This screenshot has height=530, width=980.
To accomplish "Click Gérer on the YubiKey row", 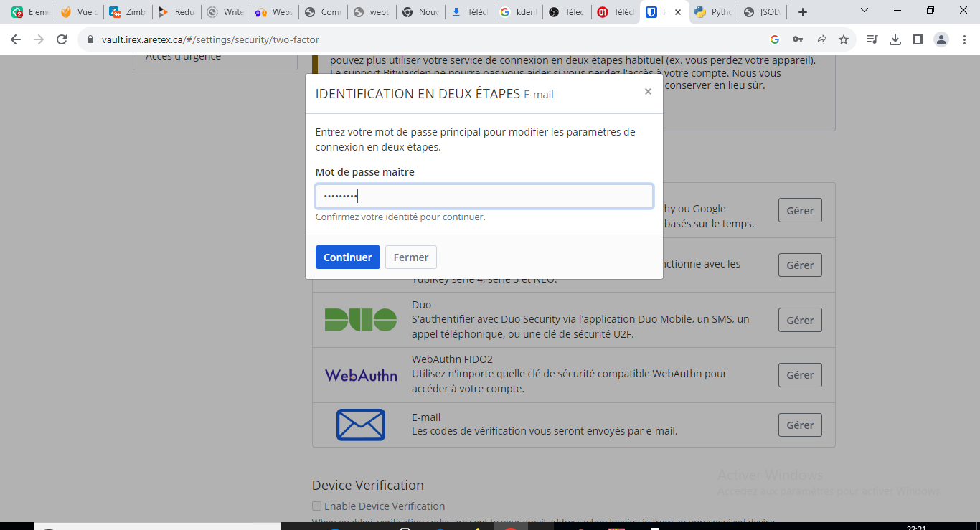I will pyautogui.click(x=800, y=265).
